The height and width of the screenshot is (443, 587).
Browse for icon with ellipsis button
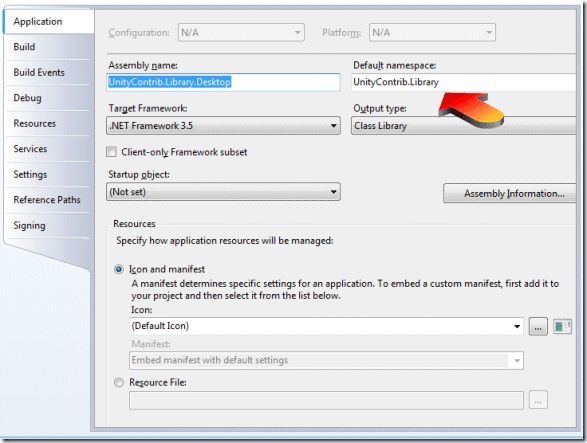(x=538, y=327)
